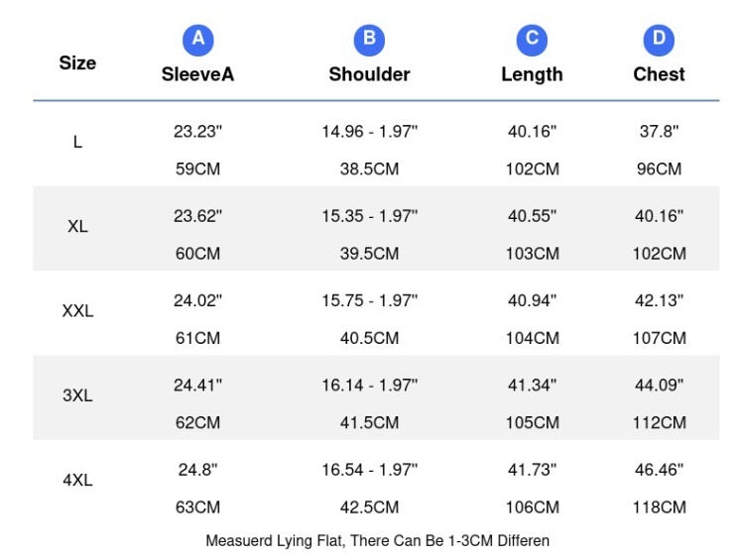This screenshot has height=560, width=735.
Task: Select the 44.09" chest measurement
Action: tap(659, 385)
